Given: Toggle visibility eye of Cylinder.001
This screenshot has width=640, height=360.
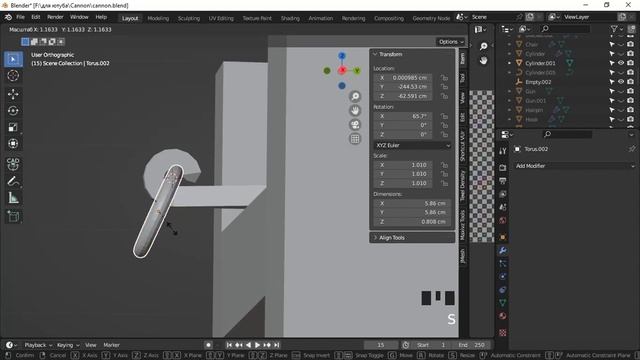Looking at the screenshot, I should 621,63.
